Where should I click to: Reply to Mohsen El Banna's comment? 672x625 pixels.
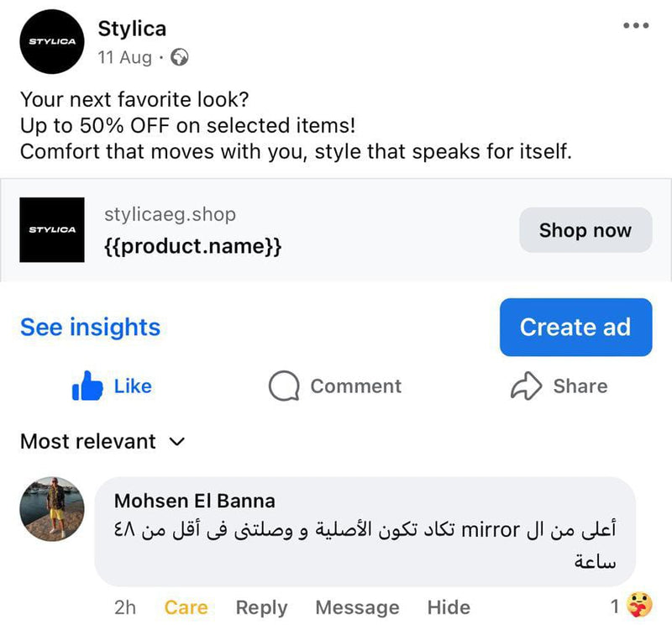point(261,607)
